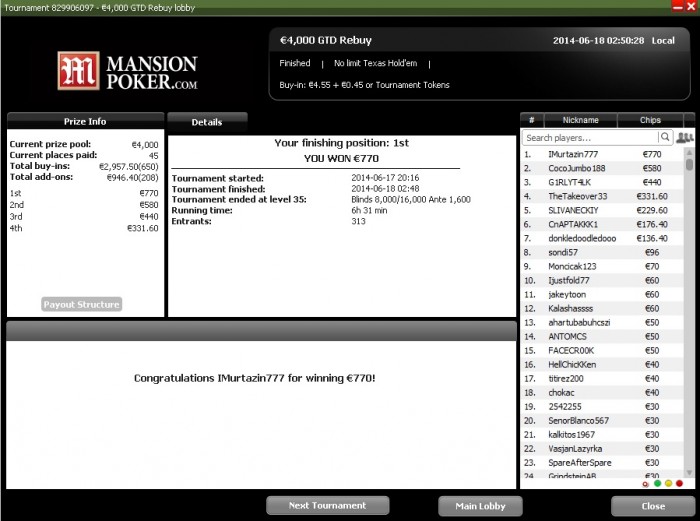
Task: Select player CocoJumbo188 in the list
Action: tap(603, 168)
